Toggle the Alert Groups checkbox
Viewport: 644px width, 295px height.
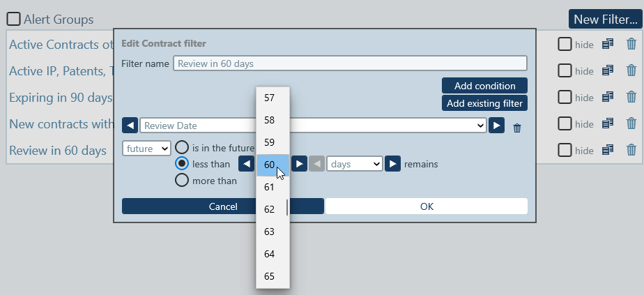tap(13, 20)
